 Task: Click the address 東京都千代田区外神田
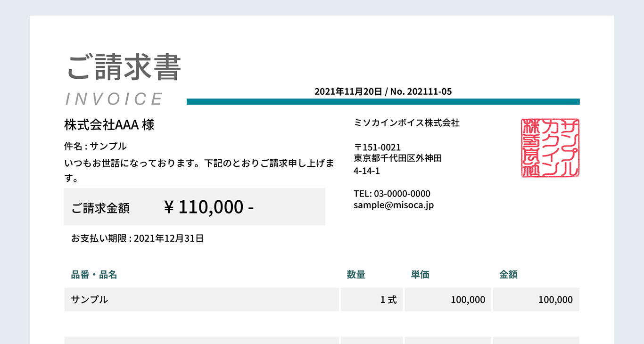[x=398, y=158]
